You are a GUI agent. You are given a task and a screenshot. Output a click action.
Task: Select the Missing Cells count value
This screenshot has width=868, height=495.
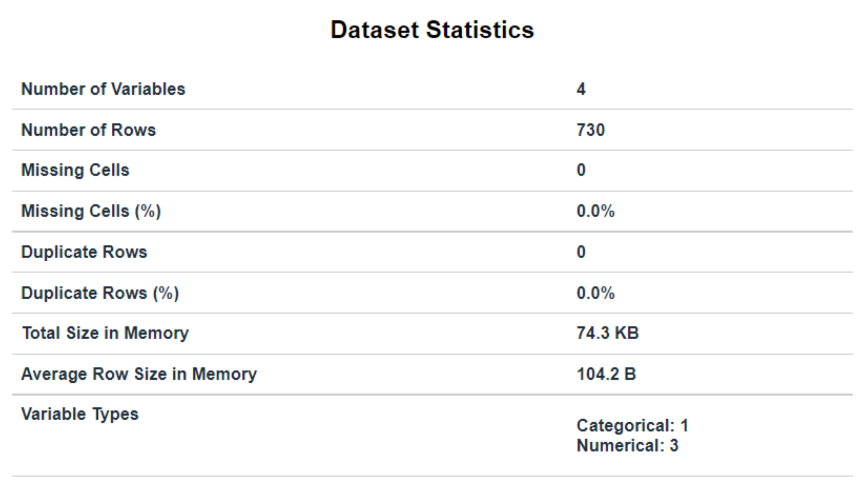click(581, 170)
